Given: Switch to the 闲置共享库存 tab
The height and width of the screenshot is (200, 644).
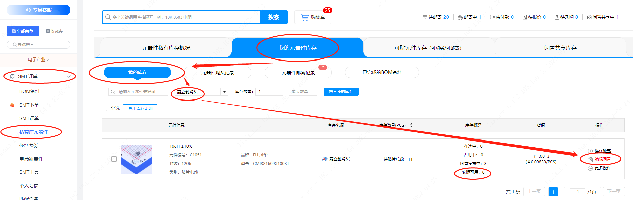Looking at the screenshot, I should (x=560, y=48).
